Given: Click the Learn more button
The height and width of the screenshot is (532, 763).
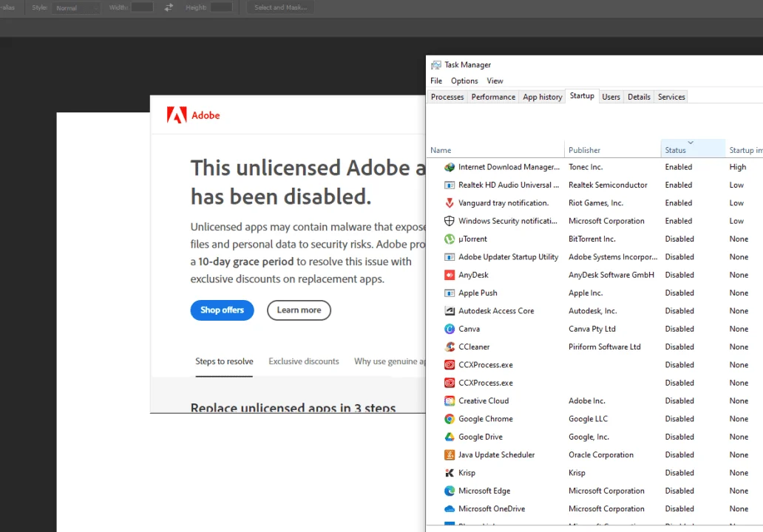Looking at the screenshot, I should pyautogui.click(x=299, y=310).
